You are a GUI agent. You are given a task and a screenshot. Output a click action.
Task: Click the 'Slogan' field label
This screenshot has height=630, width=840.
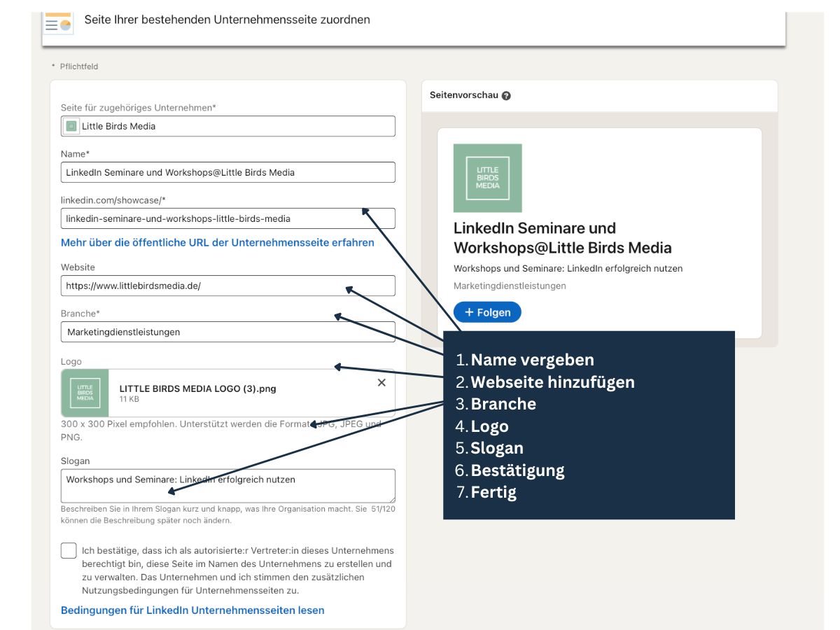point(76,461)
